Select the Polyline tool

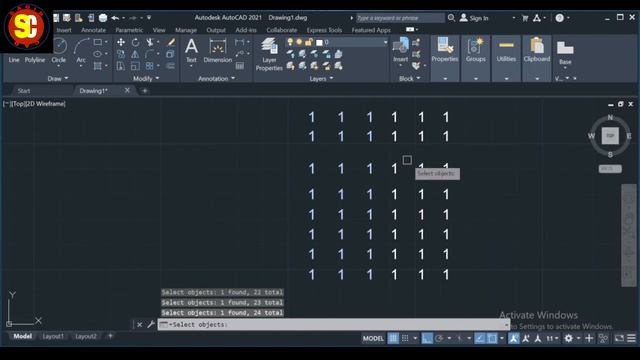tap(35, 60)
